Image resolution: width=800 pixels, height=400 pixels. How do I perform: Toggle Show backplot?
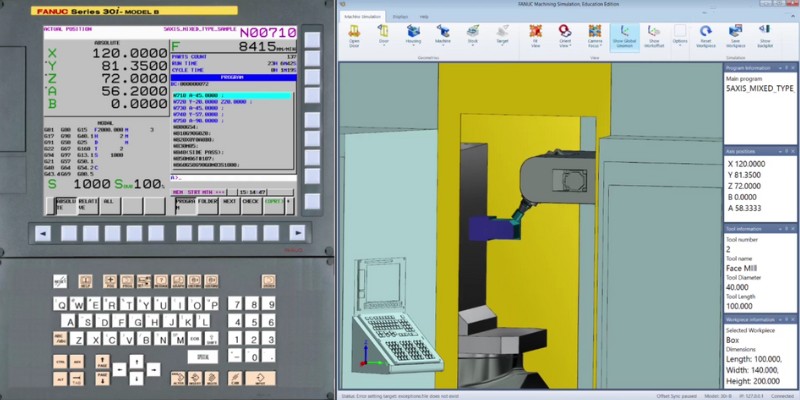(765, 36)
